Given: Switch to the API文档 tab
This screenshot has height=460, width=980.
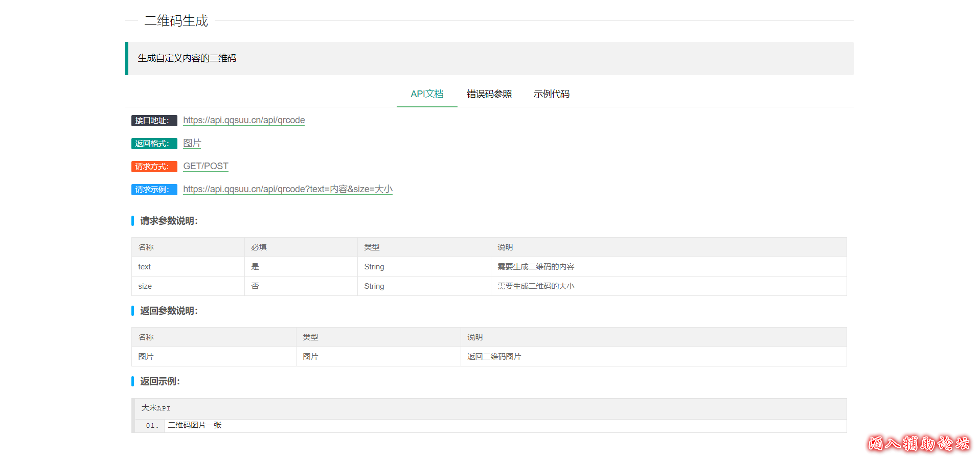Looking at the screenshot, I should pos(427,94).
